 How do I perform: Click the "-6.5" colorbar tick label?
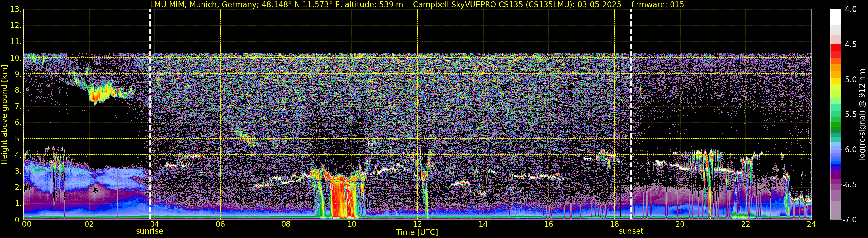click(x=849, y=185)
